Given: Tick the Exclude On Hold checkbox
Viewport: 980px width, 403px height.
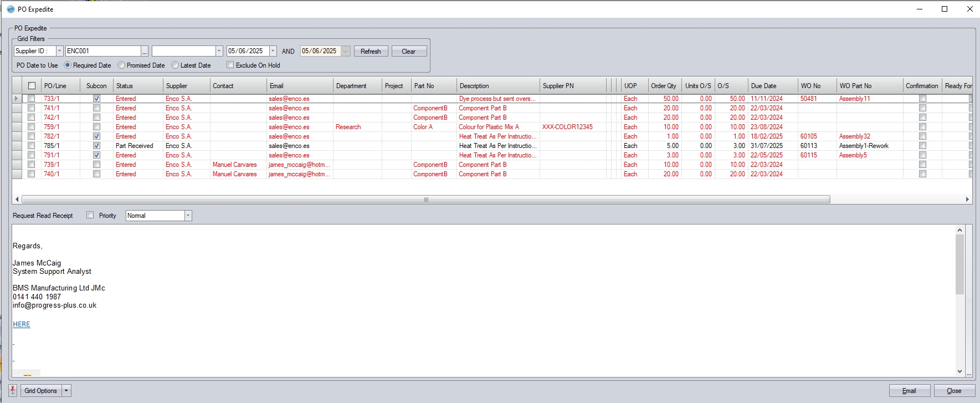Looking at the screenshot, I should click(x=230, y=65).
